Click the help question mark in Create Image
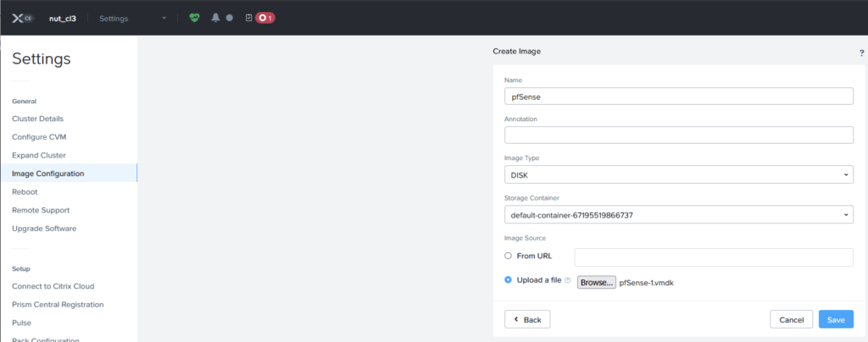 (861, 52)
